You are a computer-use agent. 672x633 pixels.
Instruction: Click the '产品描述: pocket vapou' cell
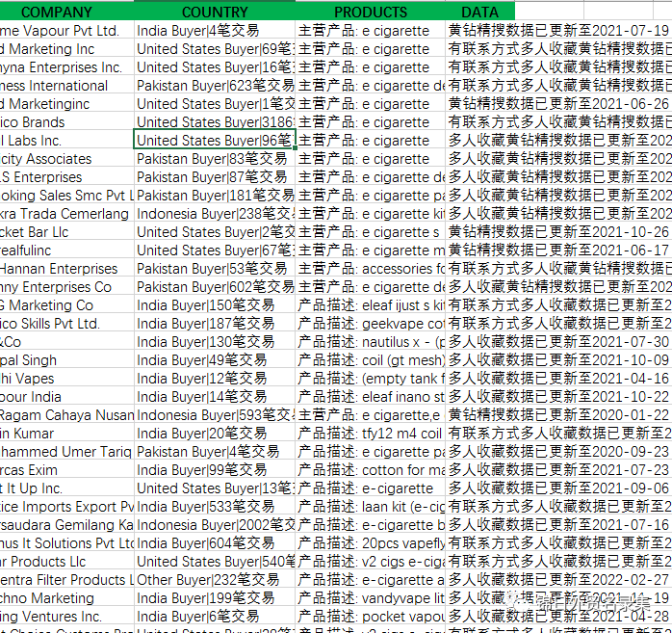[x=371, y=617]
